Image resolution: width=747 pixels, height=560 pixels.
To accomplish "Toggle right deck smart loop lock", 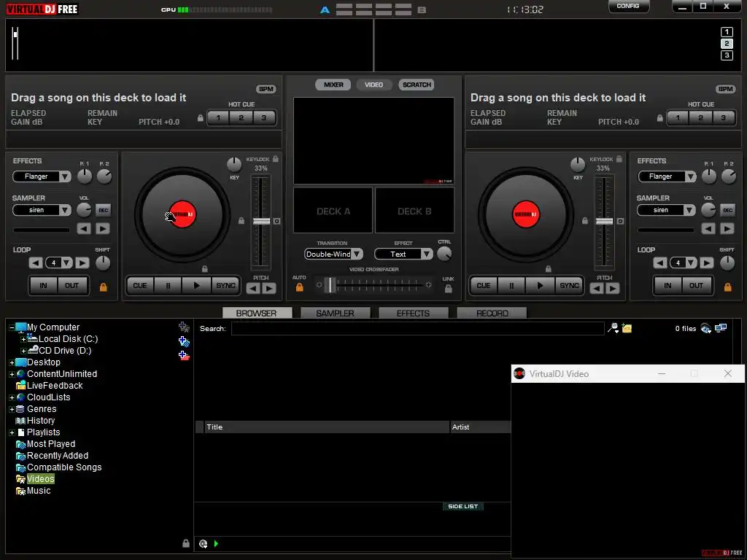I will pos(727,287).
